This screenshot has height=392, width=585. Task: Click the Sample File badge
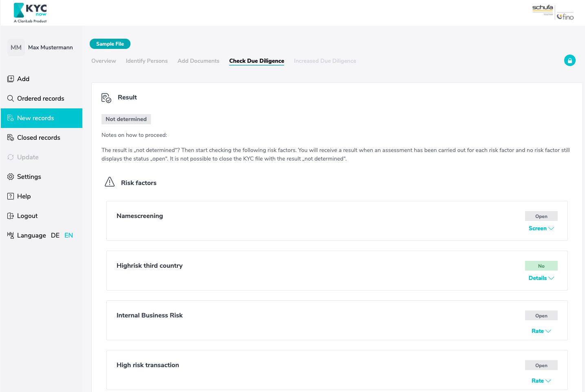point(110,44)
